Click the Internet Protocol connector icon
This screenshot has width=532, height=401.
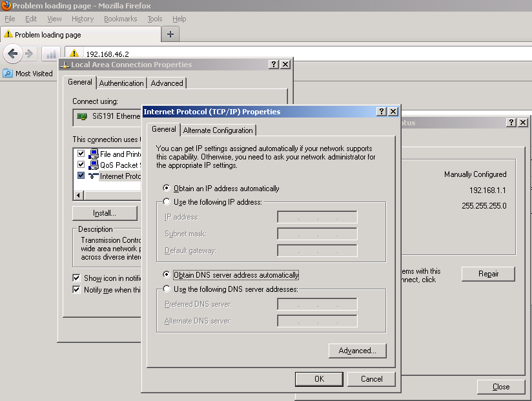94,176
